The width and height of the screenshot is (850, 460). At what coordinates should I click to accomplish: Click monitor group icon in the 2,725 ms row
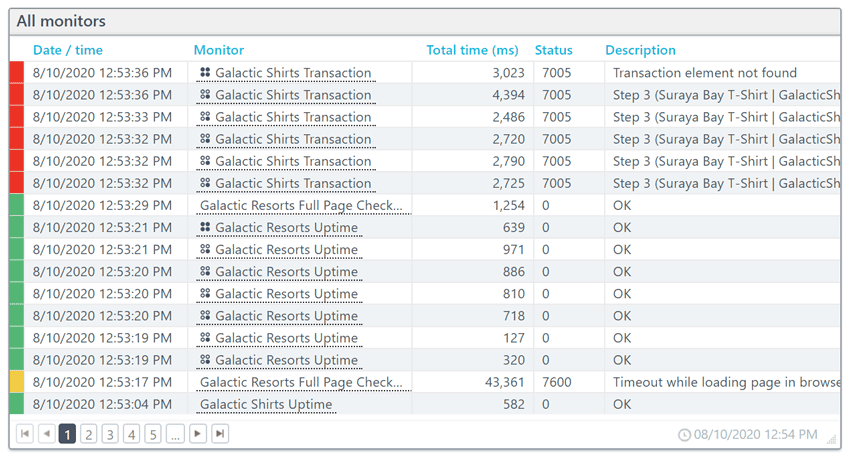[205, 183]
